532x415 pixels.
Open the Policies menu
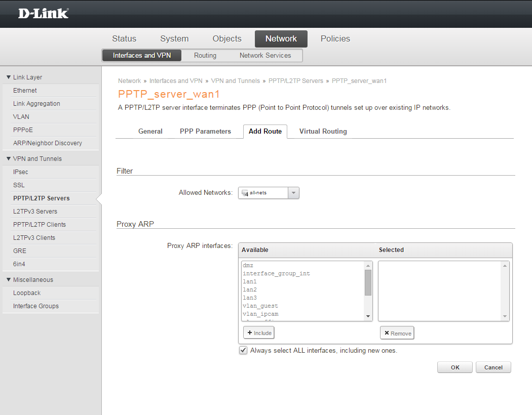pyautogui.click(x=335, y=39)
